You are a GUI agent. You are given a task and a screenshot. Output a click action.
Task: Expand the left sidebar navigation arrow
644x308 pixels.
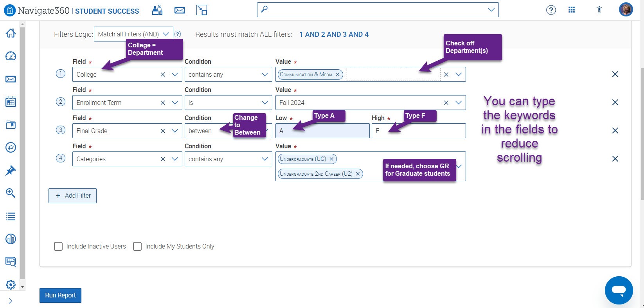tap(11, 301)
